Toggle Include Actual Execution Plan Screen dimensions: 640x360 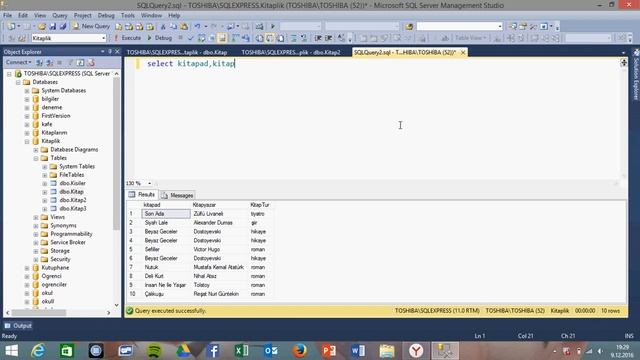[x=235, y=38]
